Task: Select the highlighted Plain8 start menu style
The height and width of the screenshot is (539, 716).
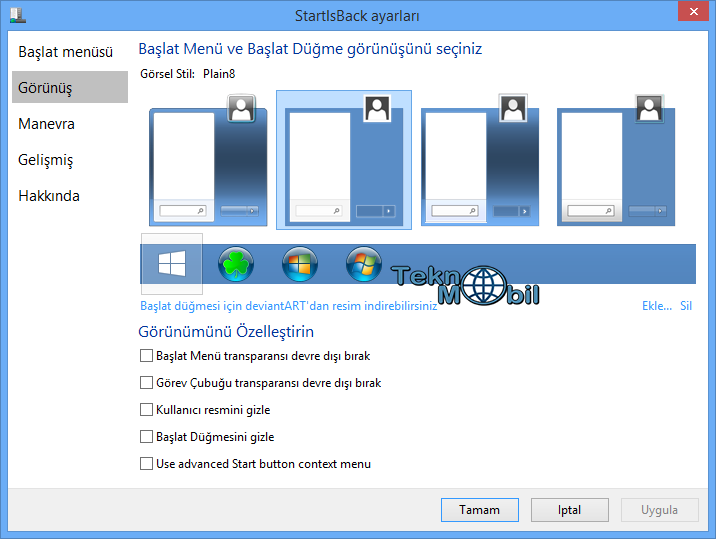Action: tap(344, 160)
